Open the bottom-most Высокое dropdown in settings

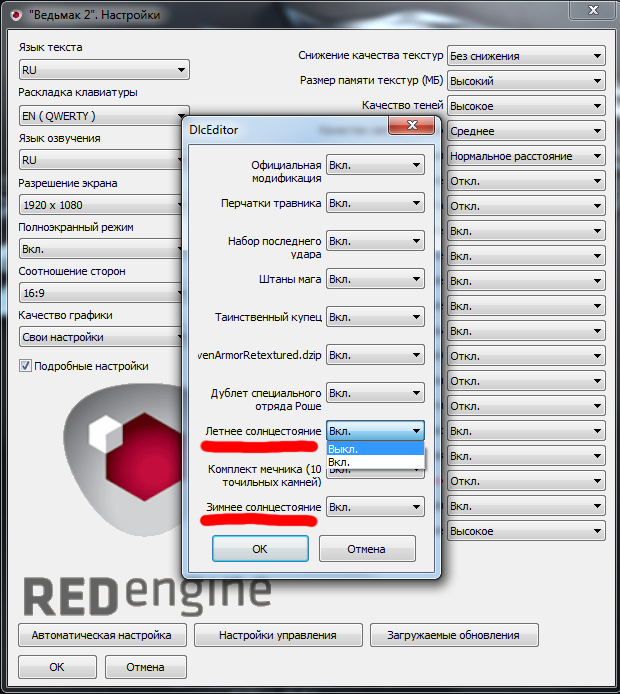(526, 531)
